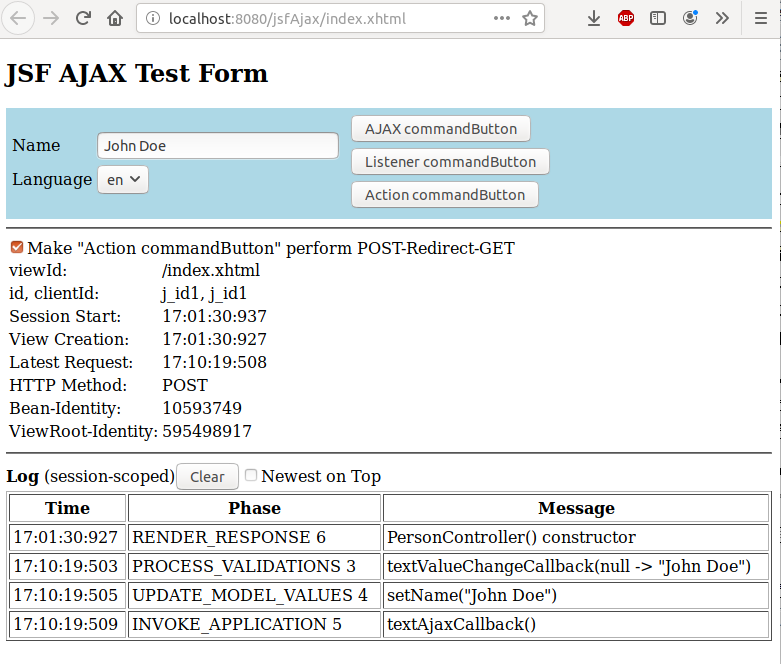The image size is (781, 664).
Task: Open the downloads arrow icon
Action: (594, 18)
